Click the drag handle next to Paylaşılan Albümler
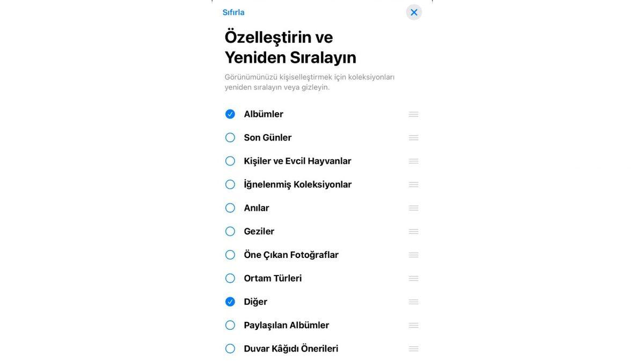 click(413, 325)
